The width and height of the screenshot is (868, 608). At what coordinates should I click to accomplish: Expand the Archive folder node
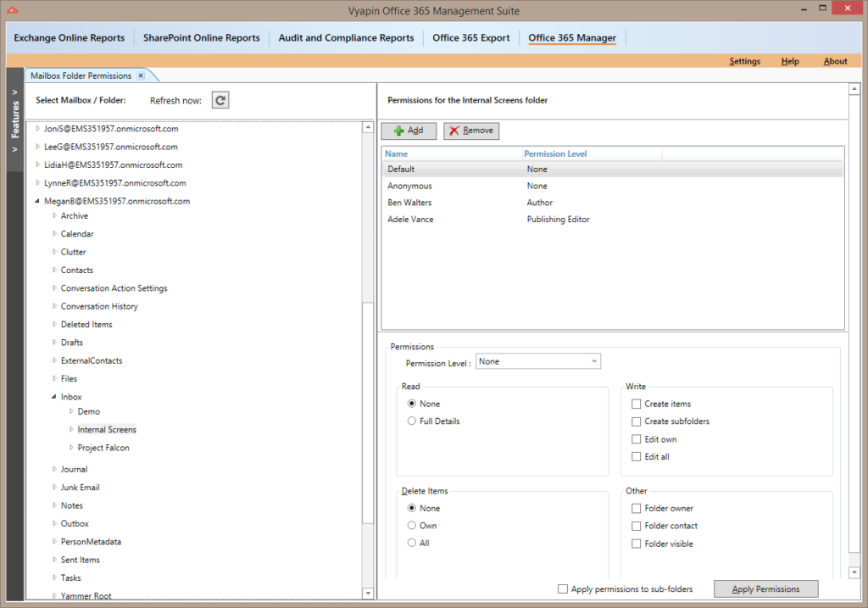point(54,215)
